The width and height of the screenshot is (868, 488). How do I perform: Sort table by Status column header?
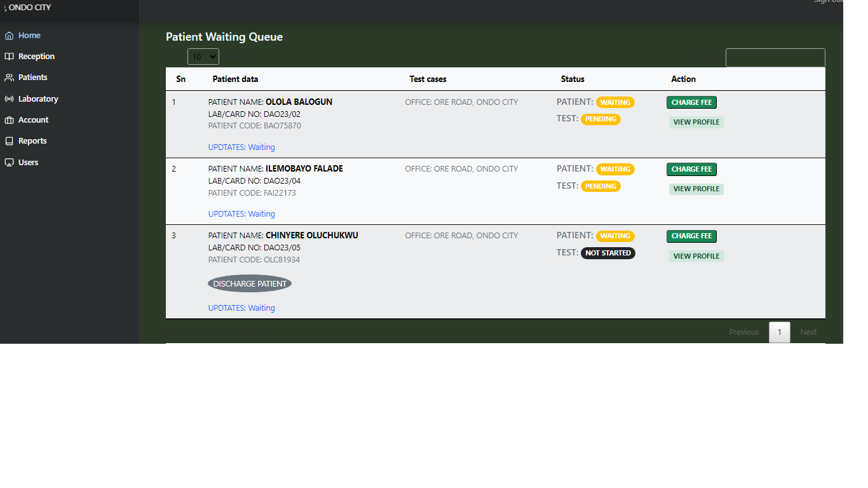tap(572, 79)
